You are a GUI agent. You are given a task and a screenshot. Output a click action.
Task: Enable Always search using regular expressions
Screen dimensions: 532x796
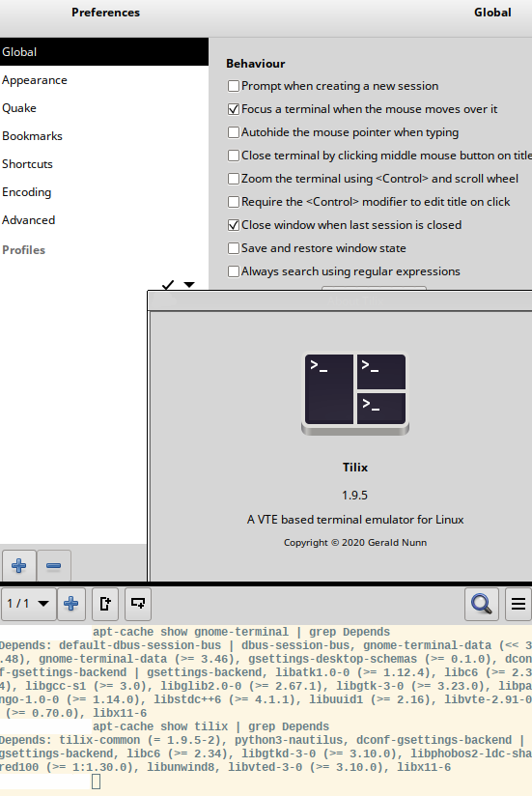point(234,271)
